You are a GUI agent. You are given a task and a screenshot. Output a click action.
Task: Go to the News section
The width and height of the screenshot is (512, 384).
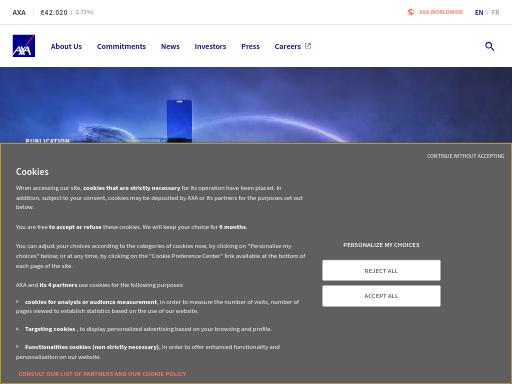pos(170,46)
